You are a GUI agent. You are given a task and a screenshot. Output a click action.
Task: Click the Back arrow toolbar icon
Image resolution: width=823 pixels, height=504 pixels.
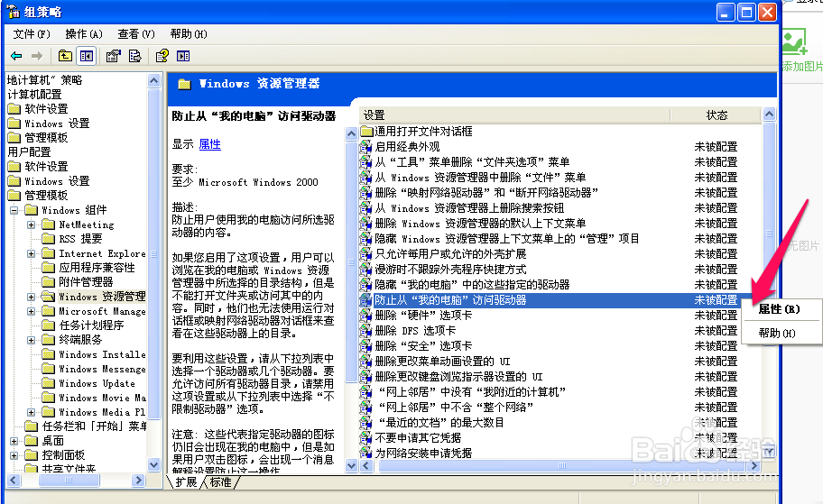[x=16, y=56]
